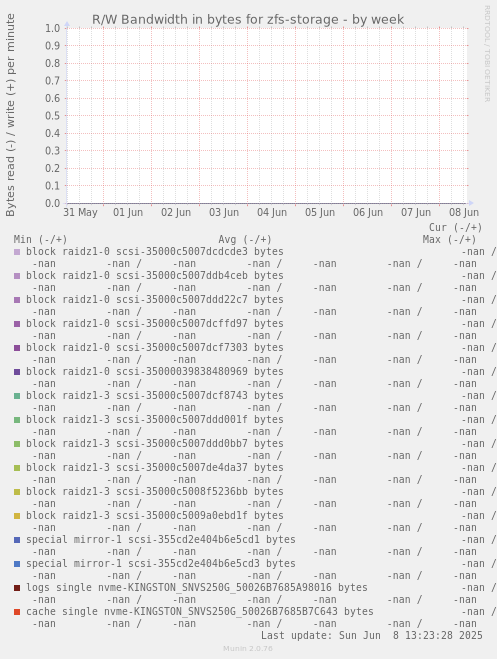
Task: Click the '03 Jun' date label
Action: coord(224,212)
